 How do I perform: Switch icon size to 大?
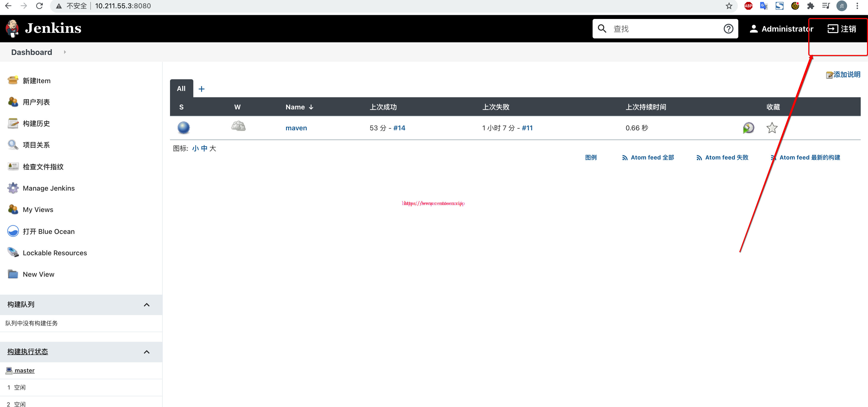(x=213, y=148)
